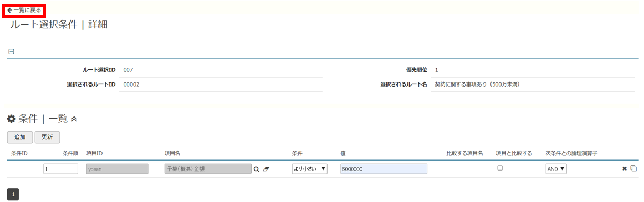The image size is (644, 202).
Task: Open item search magnifier icon
Action: point(257,169)
